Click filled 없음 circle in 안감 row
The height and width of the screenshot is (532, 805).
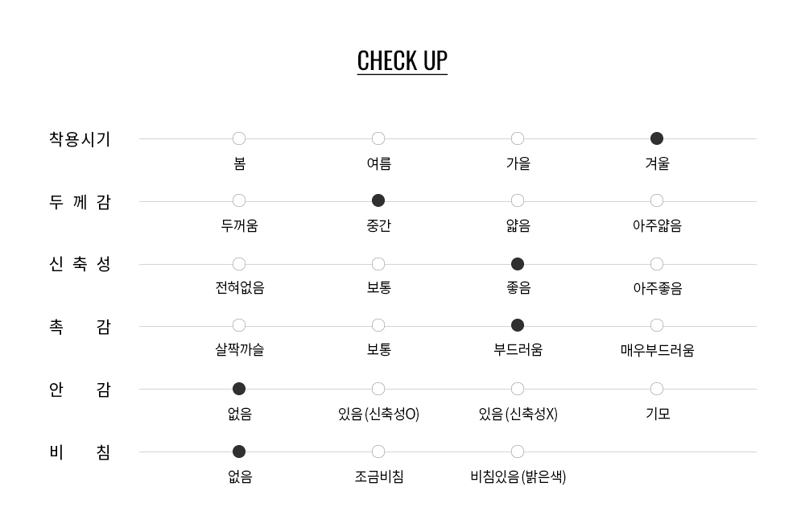(239, 390)
